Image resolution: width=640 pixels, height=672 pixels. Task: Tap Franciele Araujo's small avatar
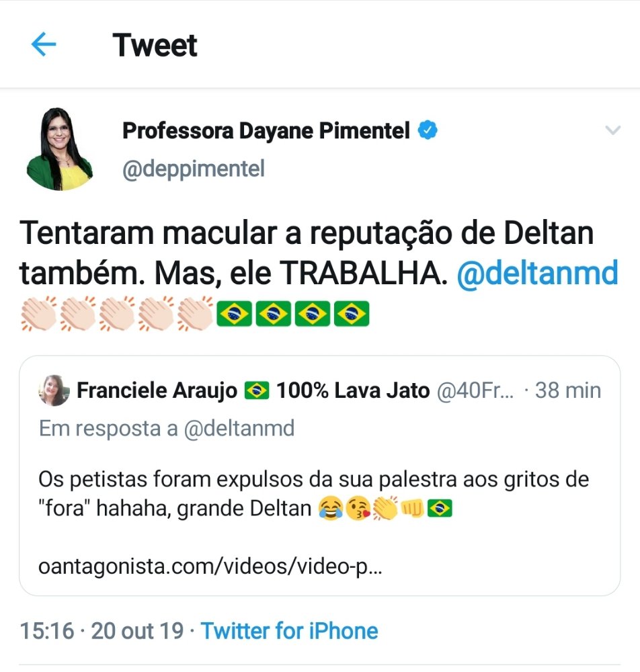click(x=54, y=390)
